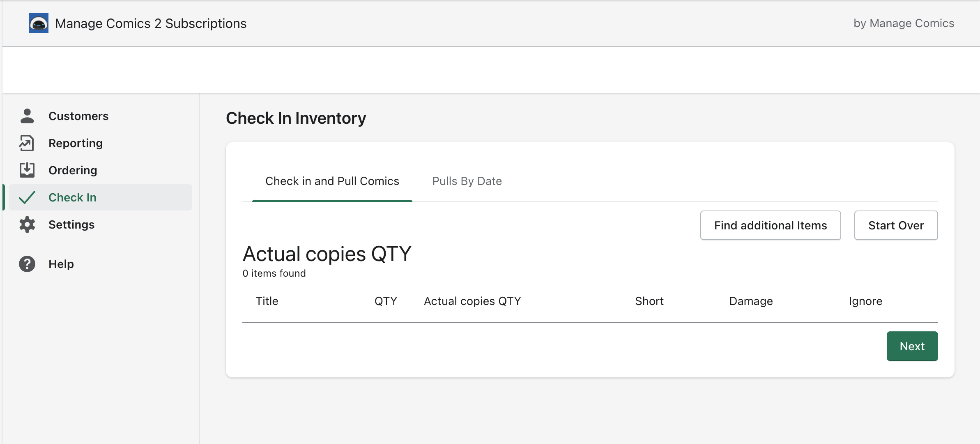980x444 pixels.
Task: Switch to the Pulls By Date tab
Action: point(467,181)
